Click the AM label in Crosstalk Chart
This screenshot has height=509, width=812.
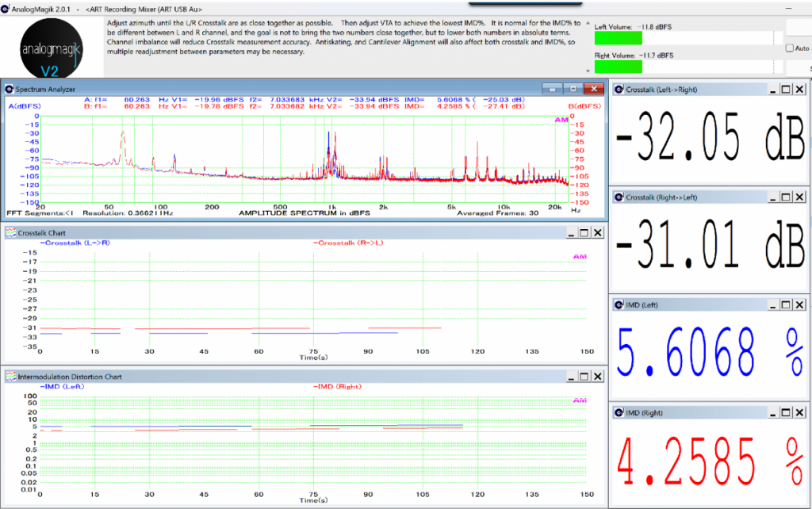pyautogui.click(x=580, y=256)
